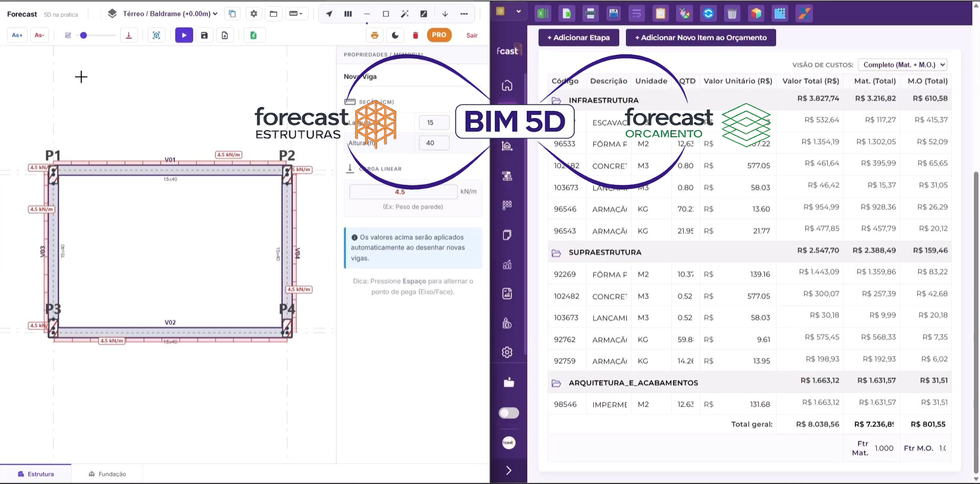The image size is (980, 484).
Task: Select the beam line tool
Action: pos(367,14)
